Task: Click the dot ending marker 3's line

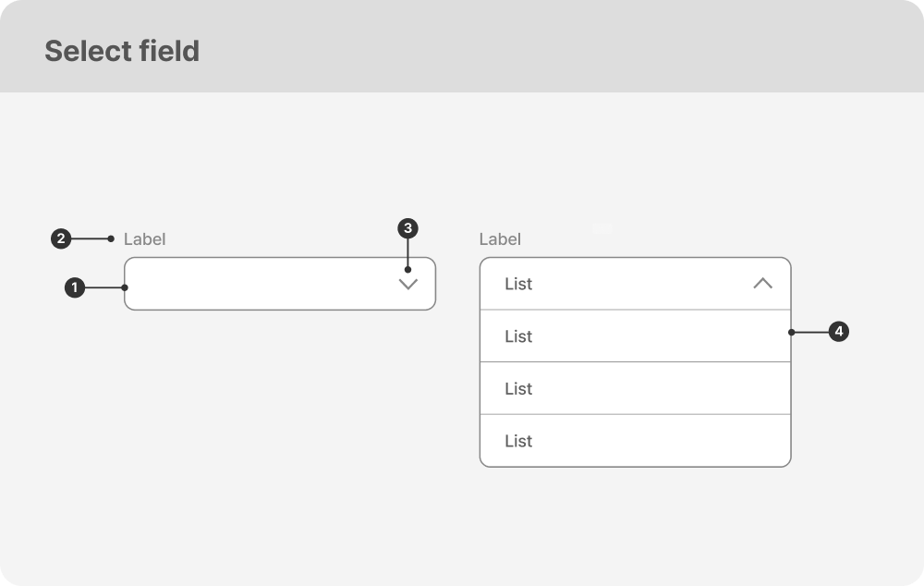Action: (407, 270)
